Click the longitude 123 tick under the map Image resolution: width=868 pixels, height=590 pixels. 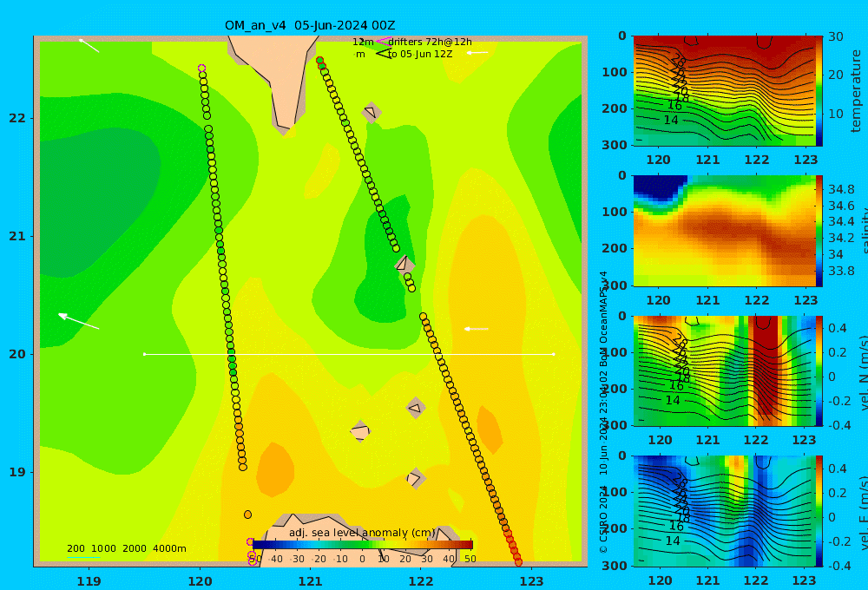pyautogui.click(x=531, y=581)
